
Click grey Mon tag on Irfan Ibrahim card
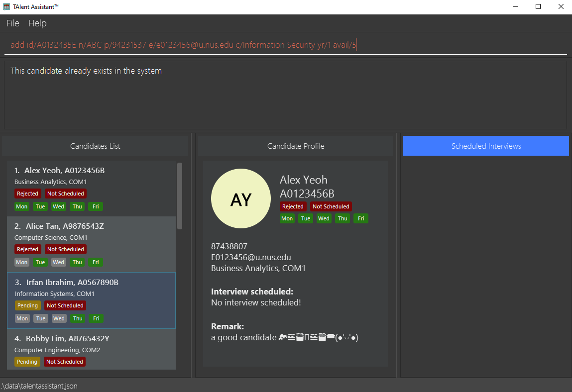pos(22,318)
